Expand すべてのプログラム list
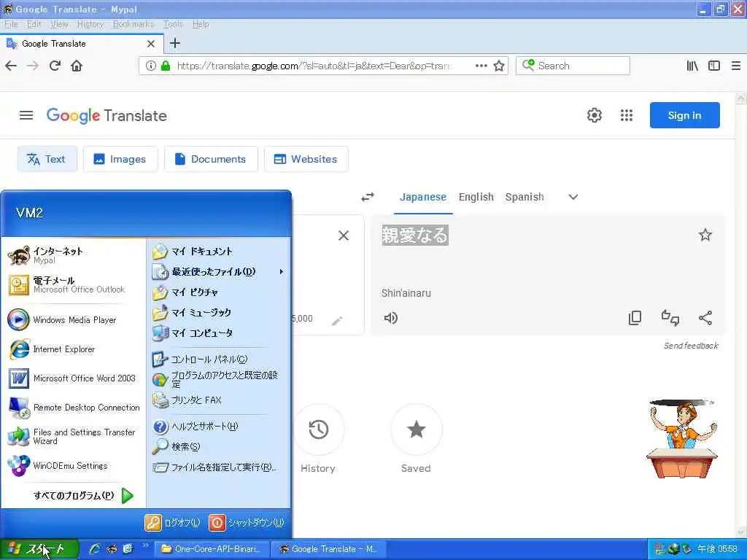 pos(83,496)
